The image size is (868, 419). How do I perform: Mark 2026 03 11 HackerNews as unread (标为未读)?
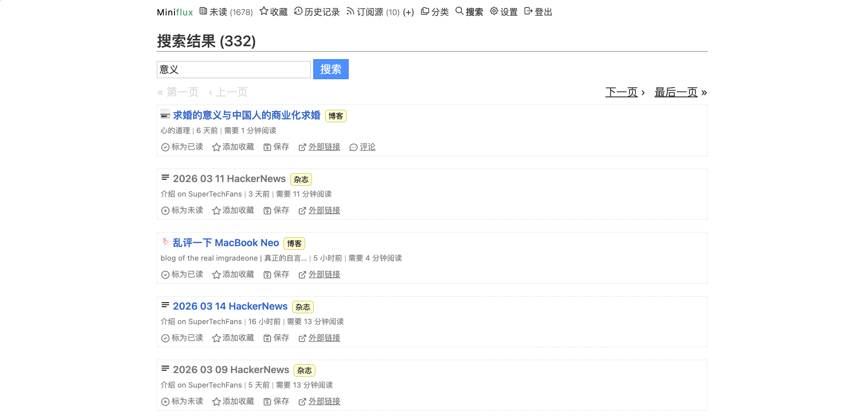[x=182, y=210]
